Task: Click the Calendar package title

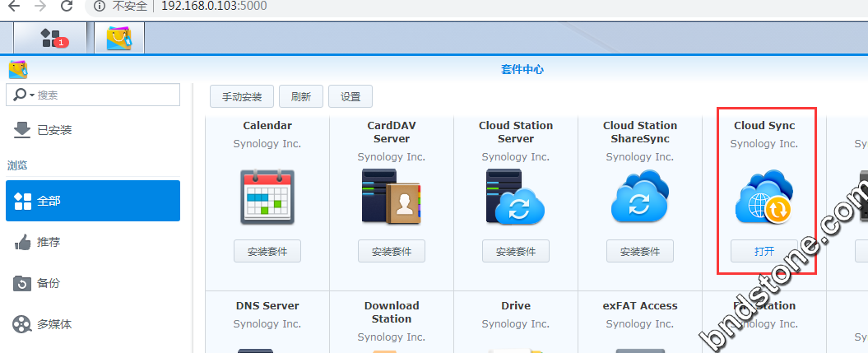Action: pos(267,126)
